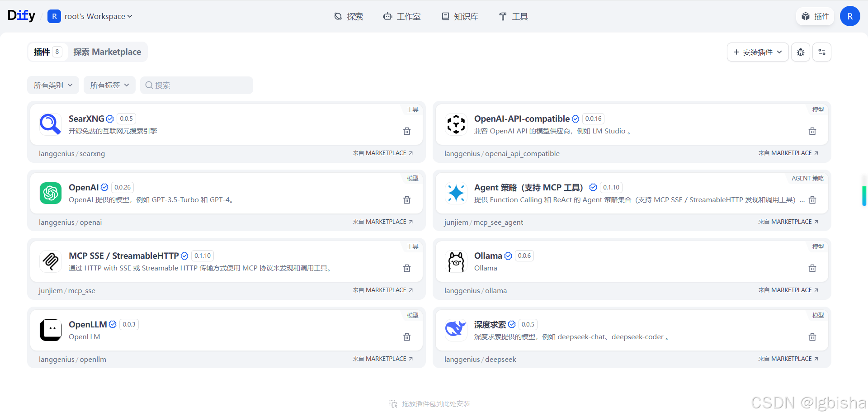
Task: Open langgenius/deepseek MARKETPLACE link
Action: pyautogui.click(x=788, y=359)
